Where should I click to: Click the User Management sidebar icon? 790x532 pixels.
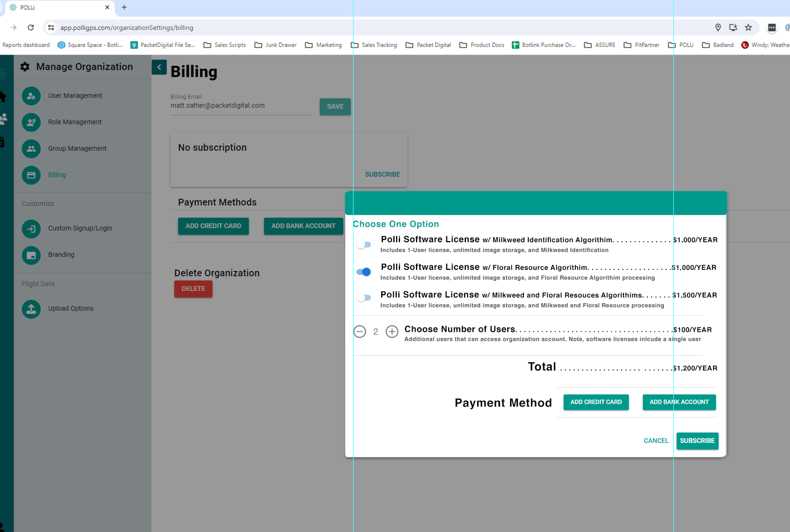coord(31,96)
